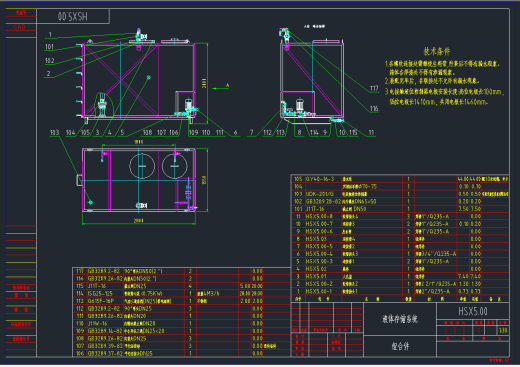Select callout number 101 in front view

pyautogui.click(x=49, y=47)
